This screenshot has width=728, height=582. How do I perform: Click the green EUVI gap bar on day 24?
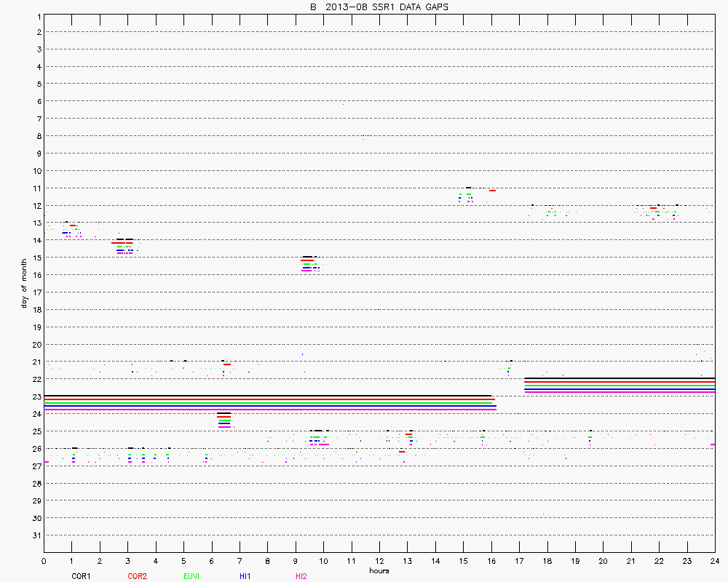click(224, 420)
